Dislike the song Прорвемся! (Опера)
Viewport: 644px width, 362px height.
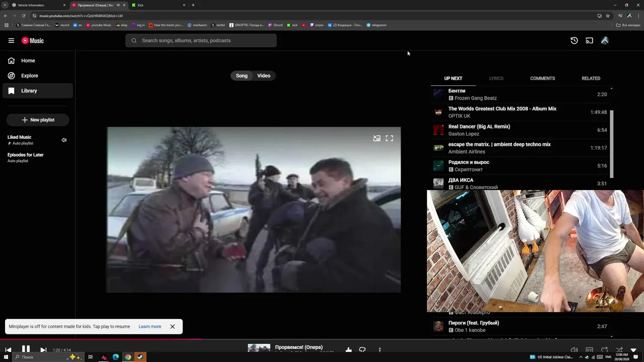click(x=362, y=350)
